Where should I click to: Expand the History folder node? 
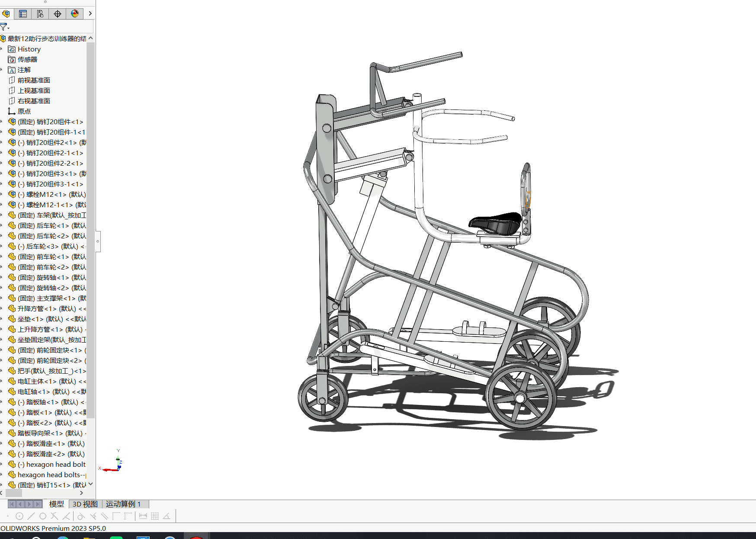tap(2, 49)
